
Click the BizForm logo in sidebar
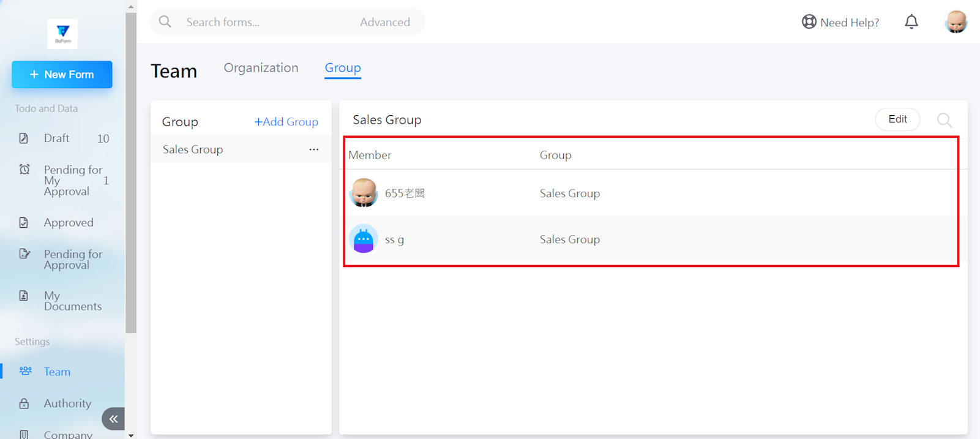[x=62, y=34]
